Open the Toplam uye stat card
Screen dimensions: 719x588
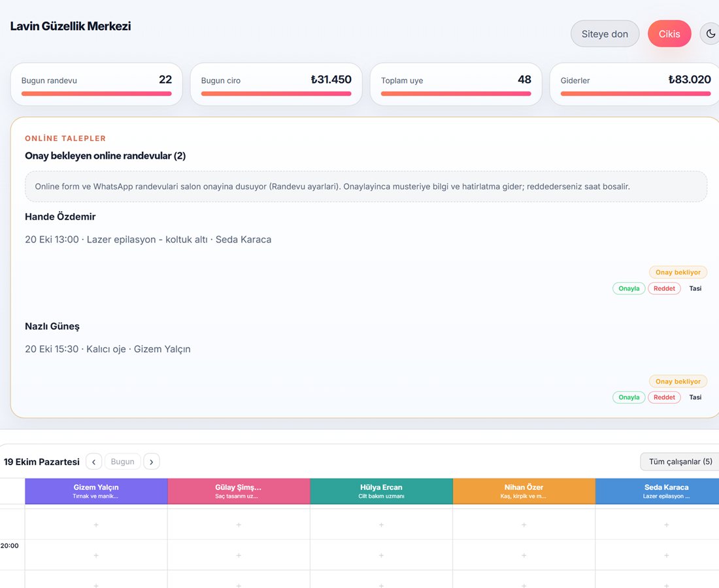coord(456,84)
